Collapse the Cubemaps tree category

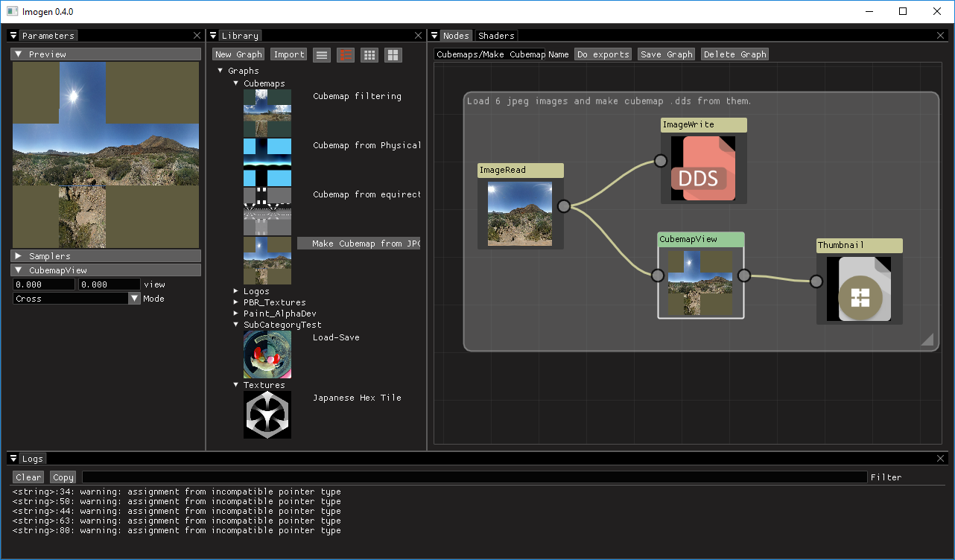tap(236, 83)
